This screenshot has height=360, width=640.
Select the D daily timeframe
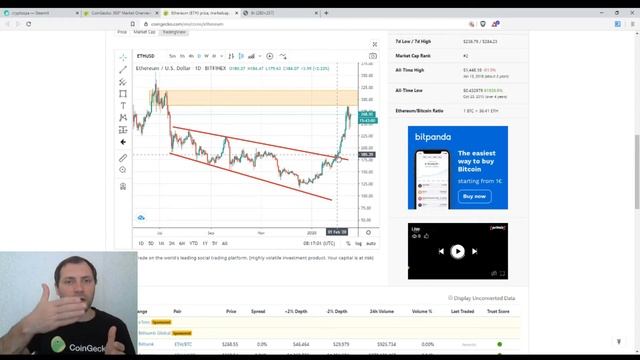[199, 56]
